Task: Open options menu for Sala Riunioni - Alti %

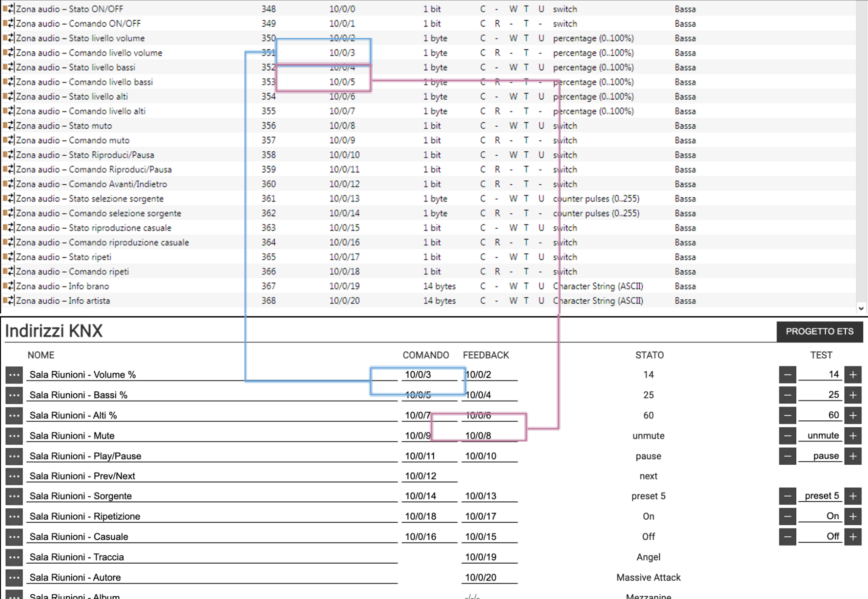Action: coord(14,416)
